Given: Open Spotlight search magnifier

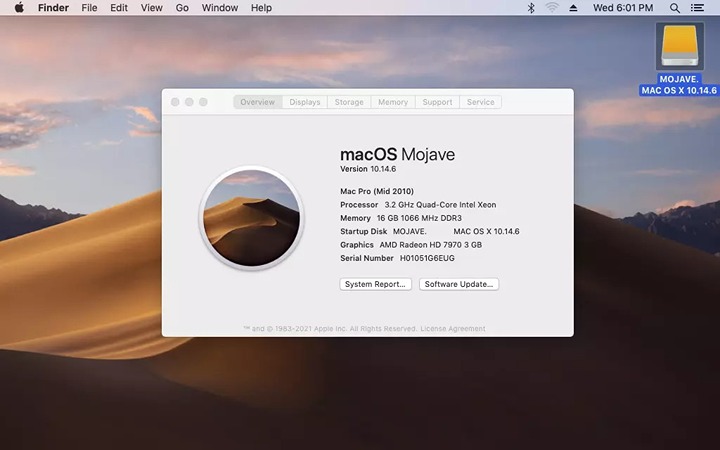Looking at the screenshot, I should pyautogui.click(x=674, y=8).
